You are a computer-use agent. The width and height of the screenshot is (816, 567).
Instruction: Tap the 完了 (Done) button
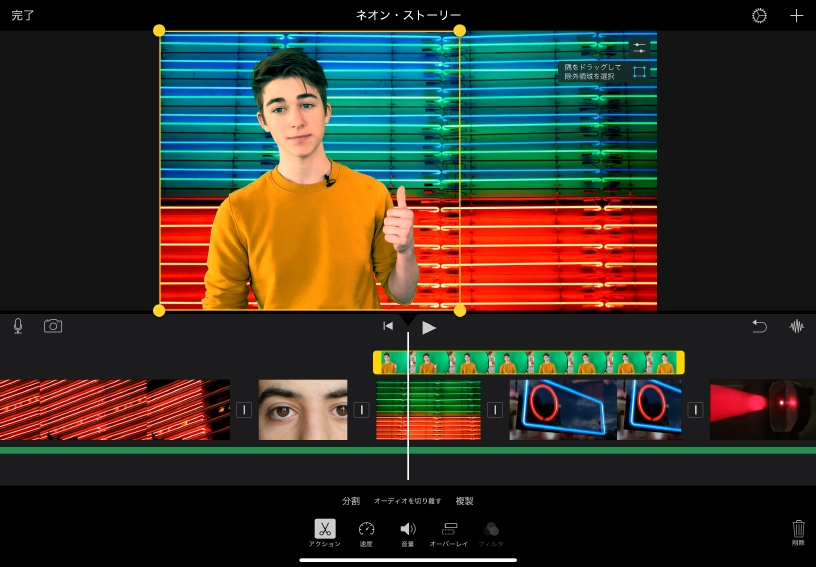coord(23,16)
